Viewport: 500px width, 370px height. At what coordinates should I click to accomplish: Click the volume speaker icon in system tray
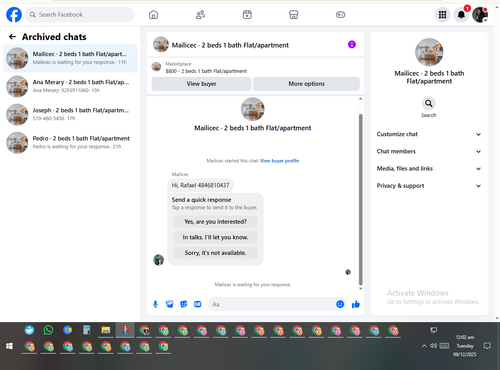[x=433, y=346]
